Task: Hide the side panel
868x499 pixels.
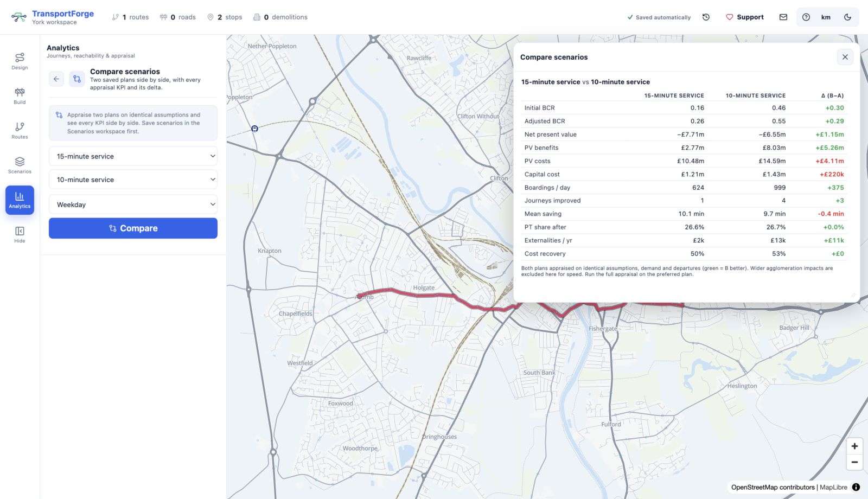Action: pos(20,234)
